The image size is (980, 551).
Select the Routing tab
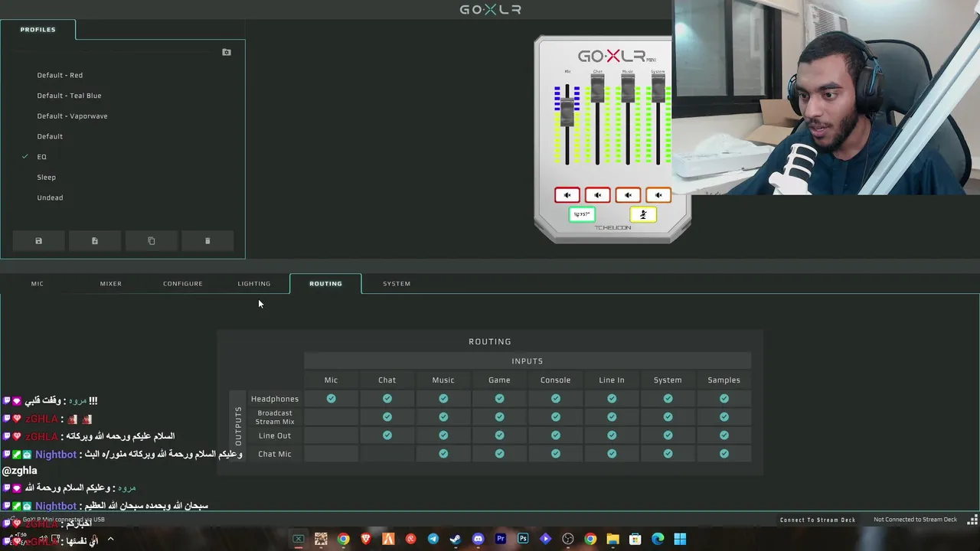coord(325,284)
